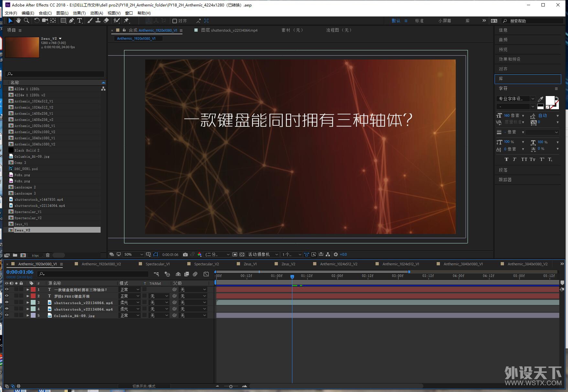The width and height of the screenshot is (568, 392).
Task: Toggle Faux Bold in Character panel
Action: point(506,159)
